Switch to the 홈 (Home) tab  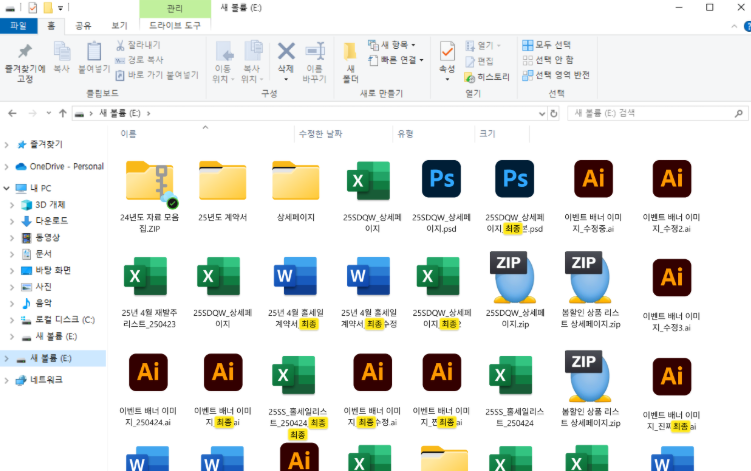click(x=51, y=26)
